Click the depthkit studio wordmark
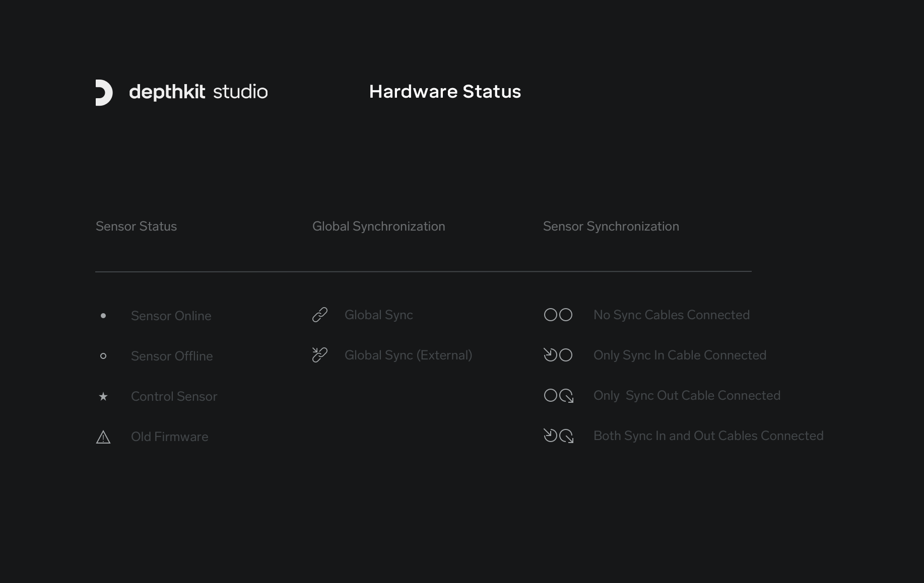Image resolution: width=924 pixels, height=583 pixels. (199, 92)
